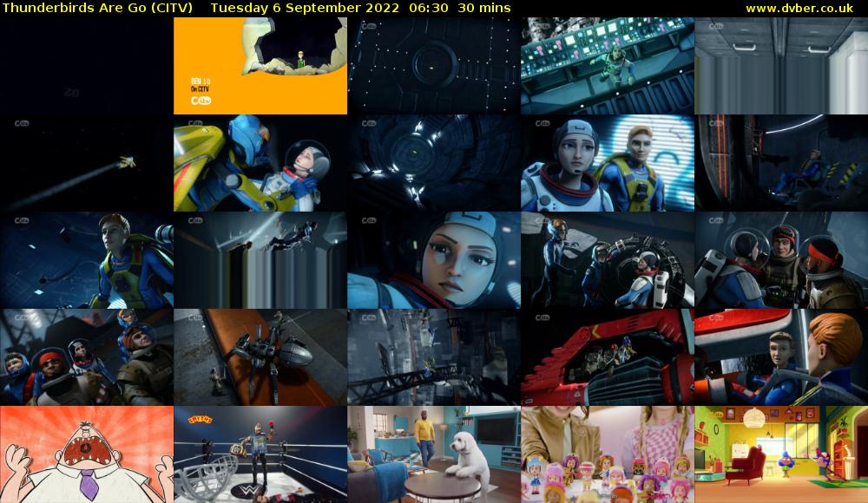
Task: Select the woman and man in spacesuits thumbnail
Action: [608, 163]
